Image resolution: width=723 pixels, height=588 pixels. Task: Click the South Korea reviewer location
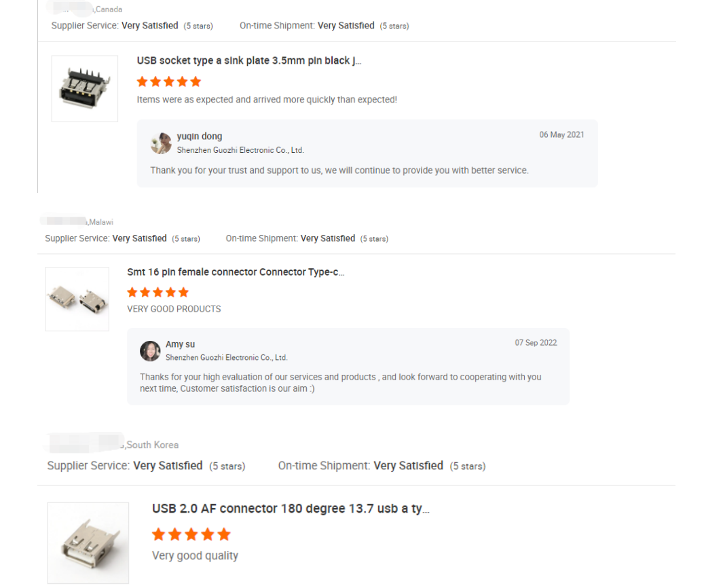(152, 445)
